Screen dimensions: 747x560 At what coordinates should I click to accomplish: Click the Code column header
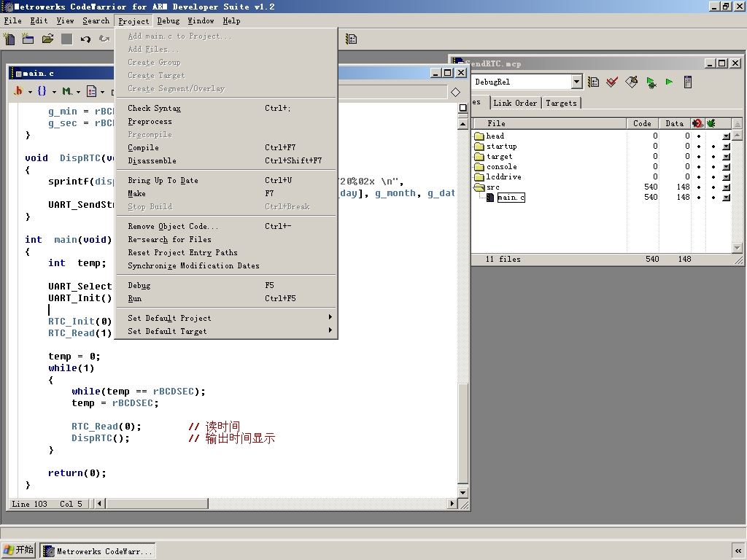[x=642, y=123]
